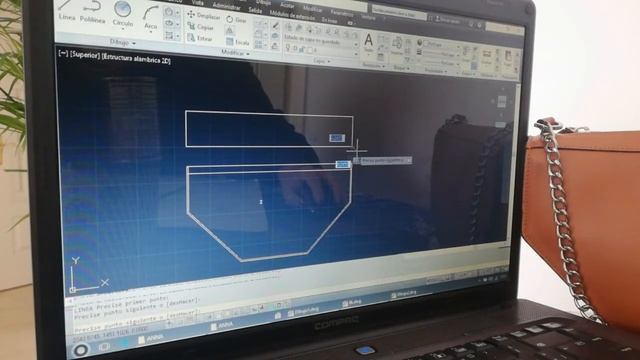The image size is (640, 360).
Task: Click the Copiar tool in Modificar
Action: click(200, 27)
